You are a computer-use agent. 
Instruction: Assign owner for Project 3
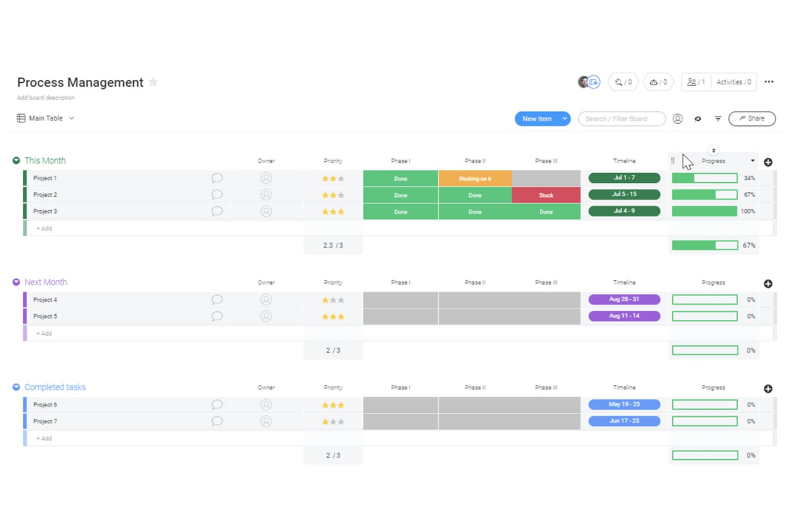[266, 211]
